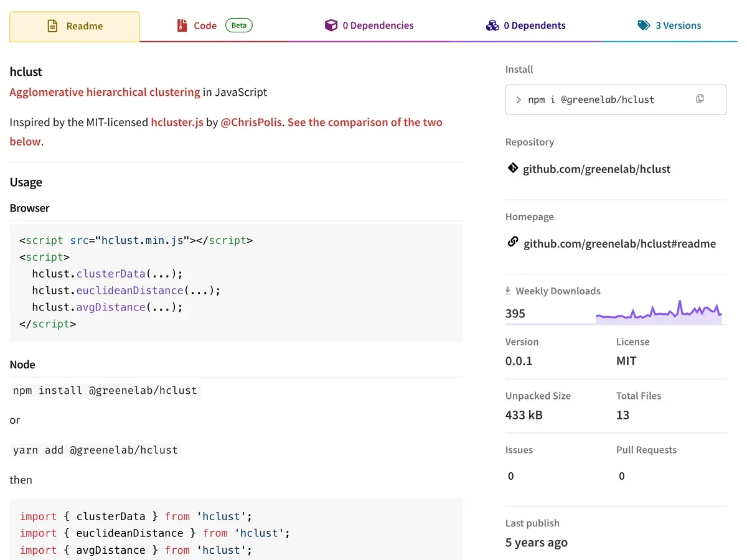The width and height of the screenshot is (747, 560).
Task: Click the Code tab archive icon
Action: (x=182, y=26)
